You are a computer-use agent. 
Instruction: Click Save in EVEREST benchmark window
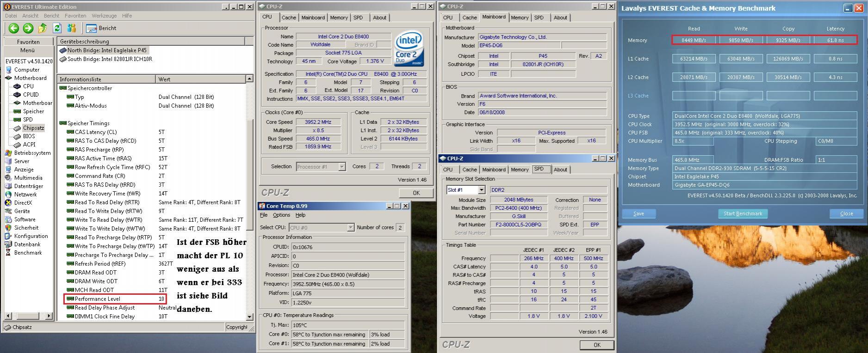(639, 213)
